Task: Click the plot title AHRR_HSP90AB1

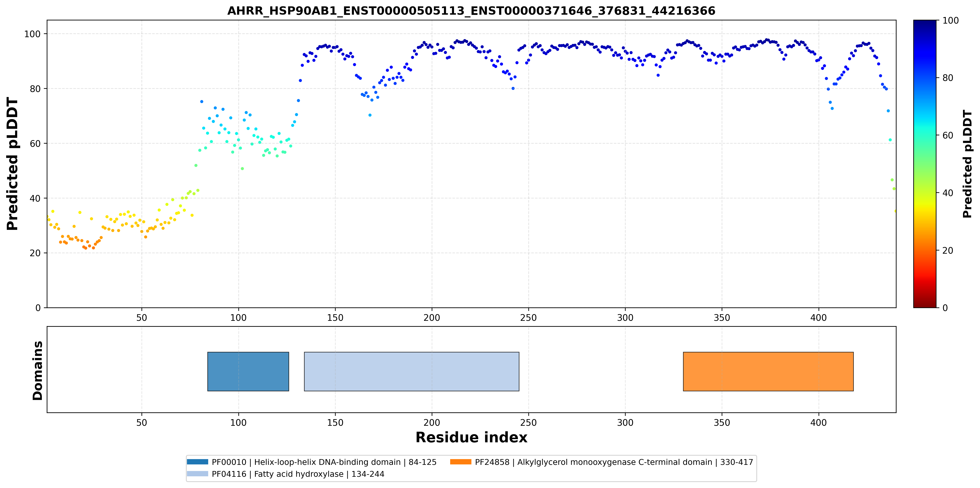Action: pyautogui.click(x=471, y=11)
